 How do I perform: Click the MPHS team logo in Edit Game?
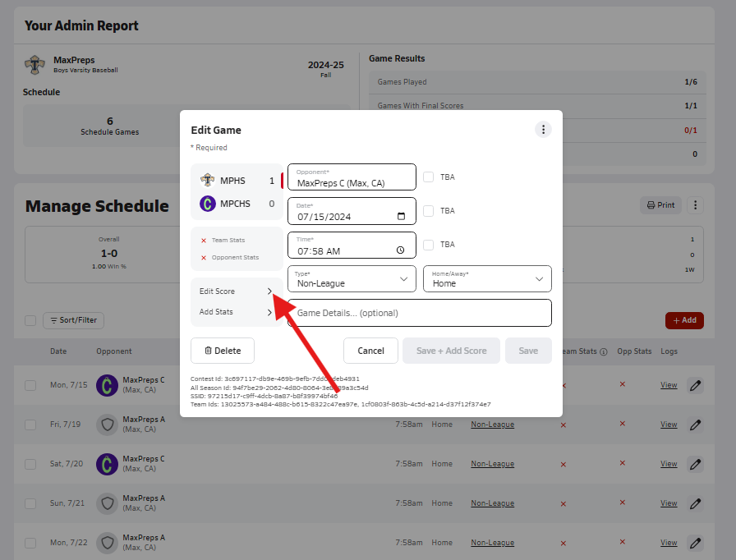208,180
